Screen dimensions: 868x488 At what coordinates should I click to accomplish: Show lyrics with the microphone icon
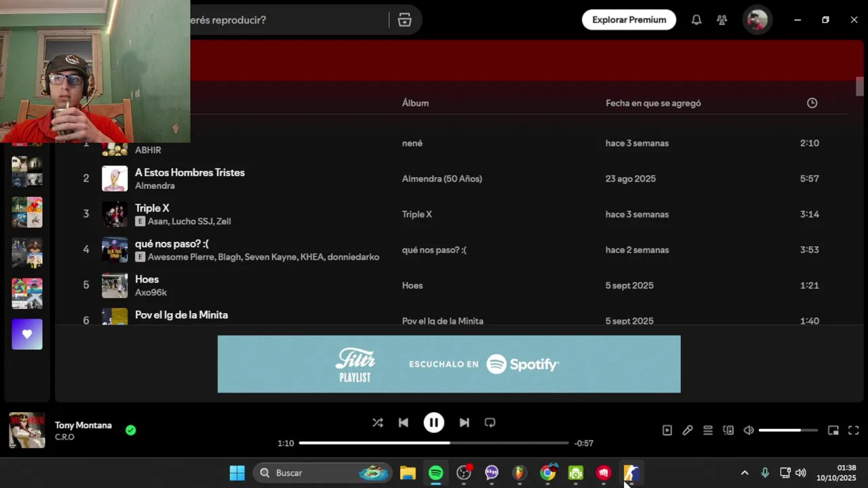[x=688, y=430]
